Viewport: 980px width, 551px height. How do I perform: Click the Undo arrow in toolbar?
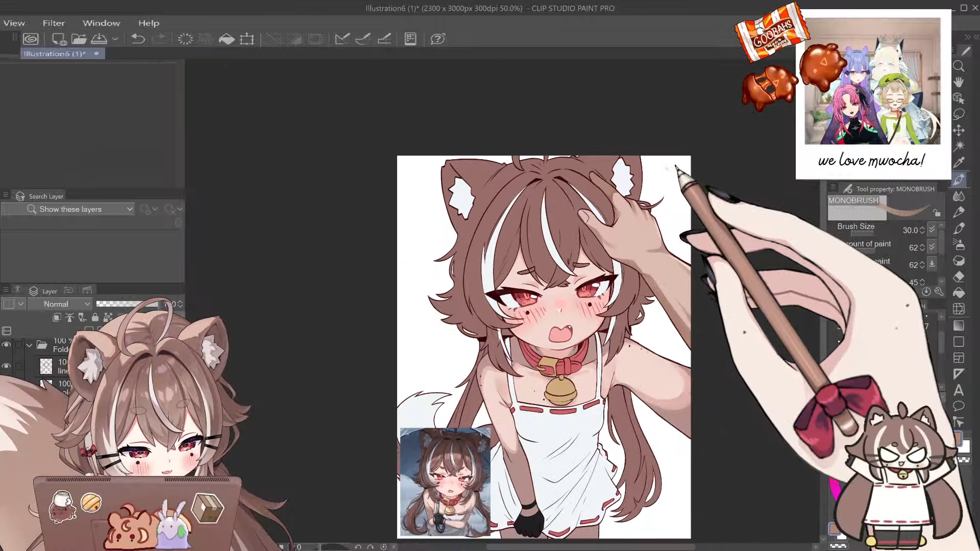(x=138, y=39)
